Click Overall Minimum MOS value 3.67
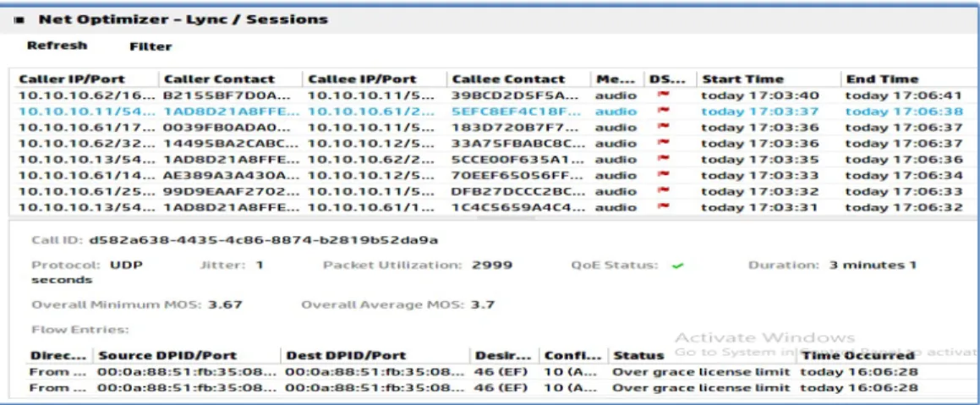The image size is (980, 405). [225, 305]
